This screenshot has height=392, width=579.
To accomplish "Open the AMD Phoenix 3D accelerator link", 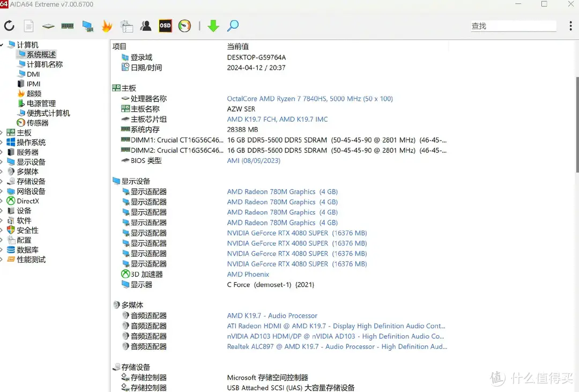I will (248, 274).
